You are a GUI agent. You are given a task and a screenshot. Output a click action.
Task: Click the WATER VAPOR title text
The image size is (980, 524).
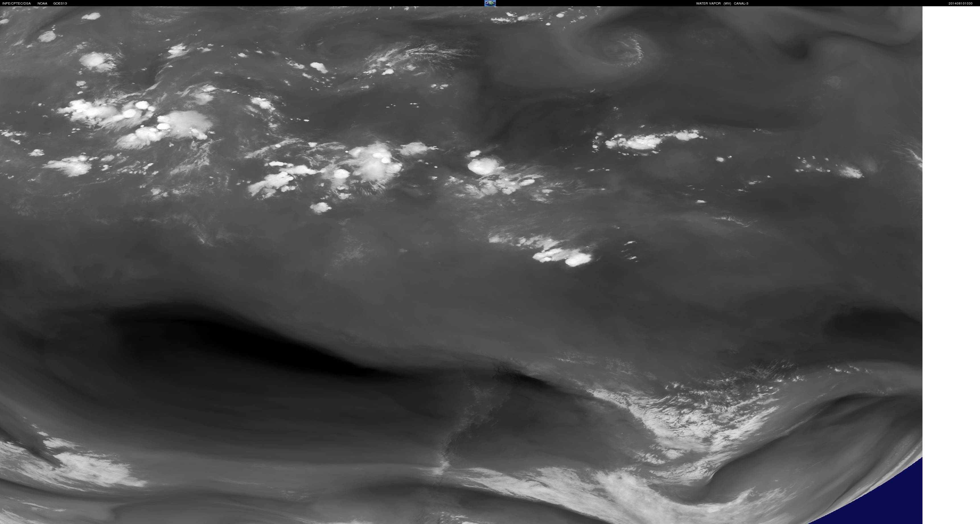[708, 3]
